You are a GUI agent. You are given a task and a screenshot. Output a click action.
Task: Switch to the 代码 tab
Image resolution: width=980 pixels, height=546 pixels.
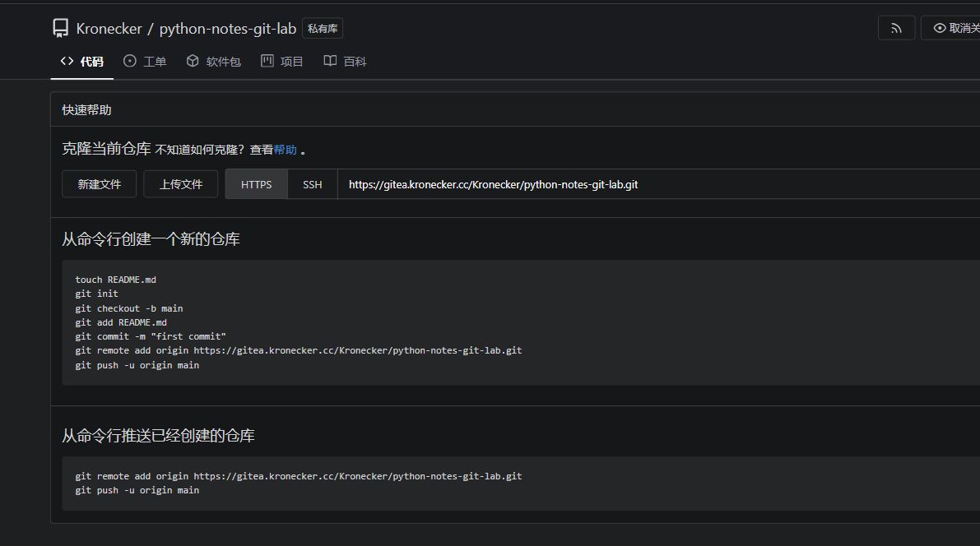[x=82, y=61]
